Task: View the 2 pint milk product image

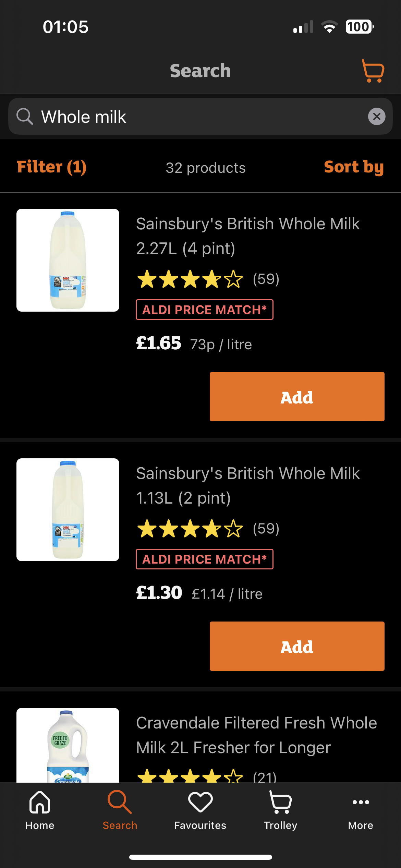Action: [x=68, y=510]
